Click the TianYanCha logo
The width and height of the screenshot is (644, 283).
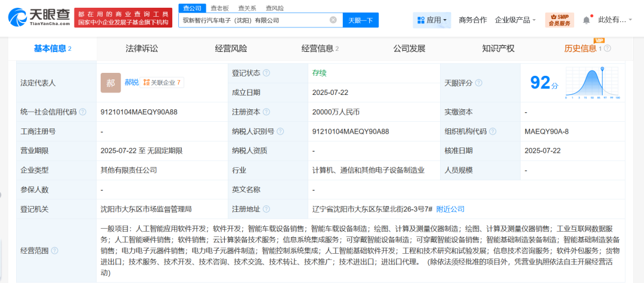[39, 17]
